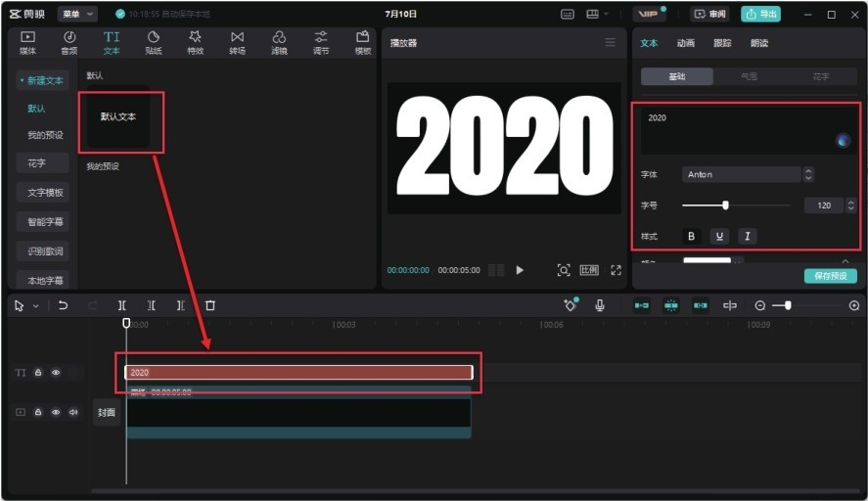Switch to the 动画 tab
This screenshot has height=501, width=868.
click(685, 43)
